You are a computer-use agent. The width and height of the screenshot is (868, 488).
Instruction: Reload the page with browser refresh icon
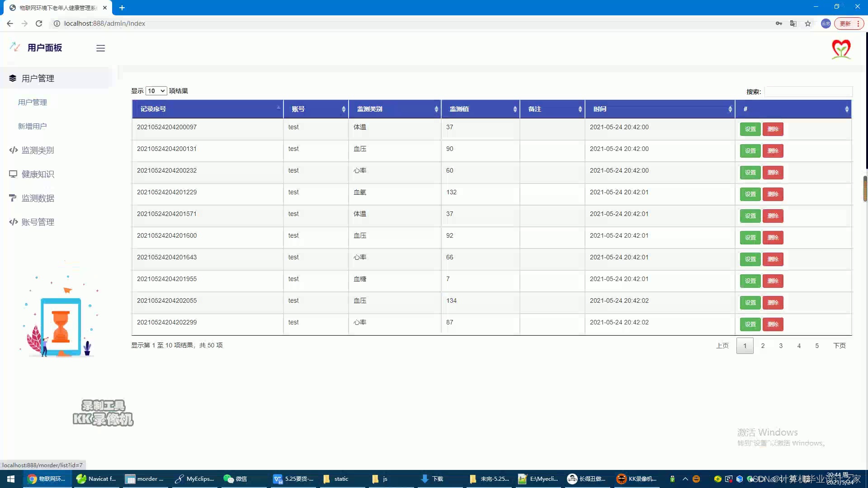(x=39, y=23)
